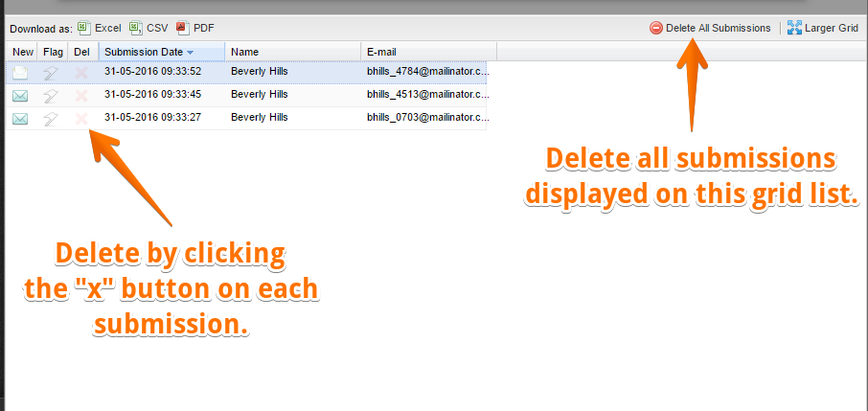The image size is (868, 411).
Task: Sort grid by E-mail column header
Action: [x=380, y=51]
